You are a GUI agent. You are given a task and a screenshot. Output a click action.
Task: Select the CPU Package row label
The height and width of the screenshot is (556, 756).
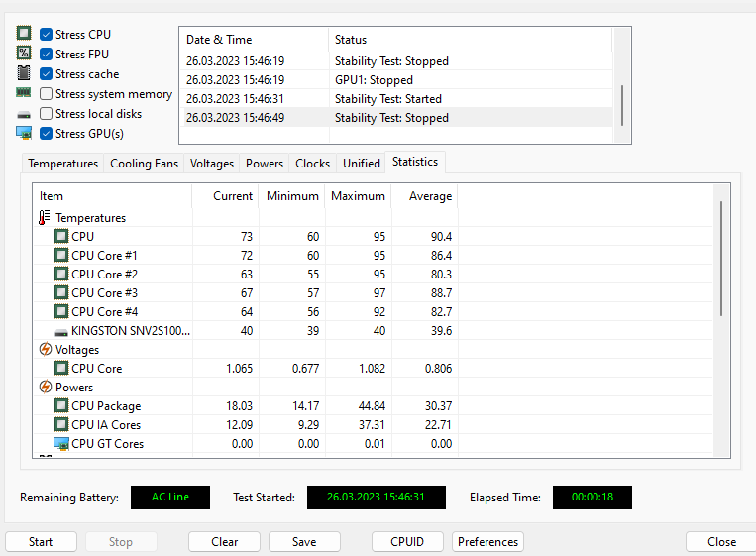click(x=106, y=406)
